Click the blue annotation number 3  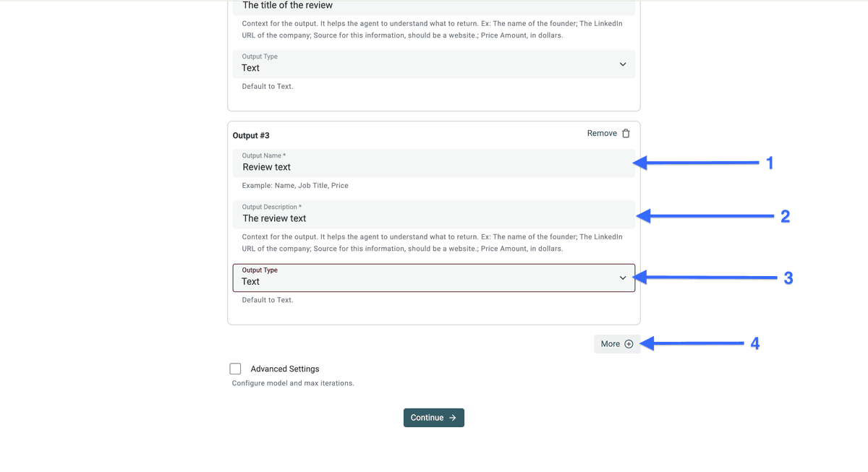point(788,278)
